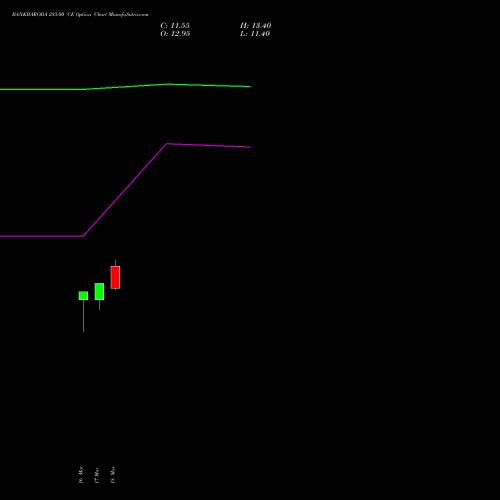Click the open value O: 12.95

tap(175, 34)
